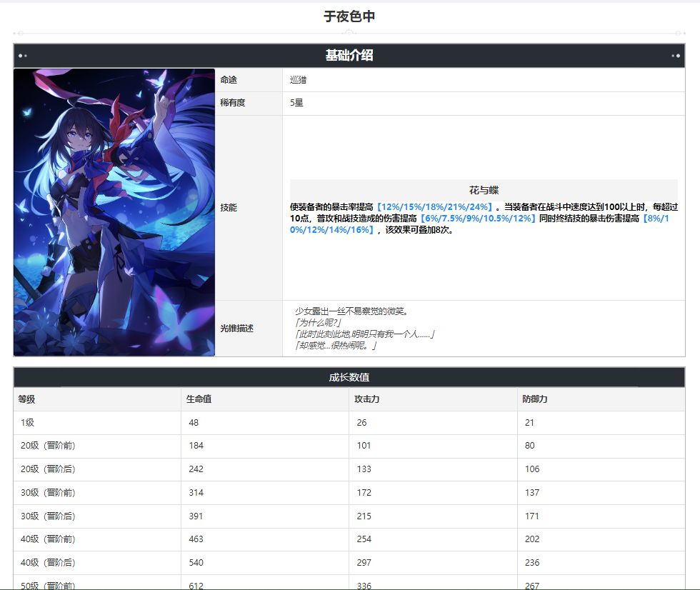Select attack value 26 for level 1
700x590 pixels.
(x=361, y=422)
